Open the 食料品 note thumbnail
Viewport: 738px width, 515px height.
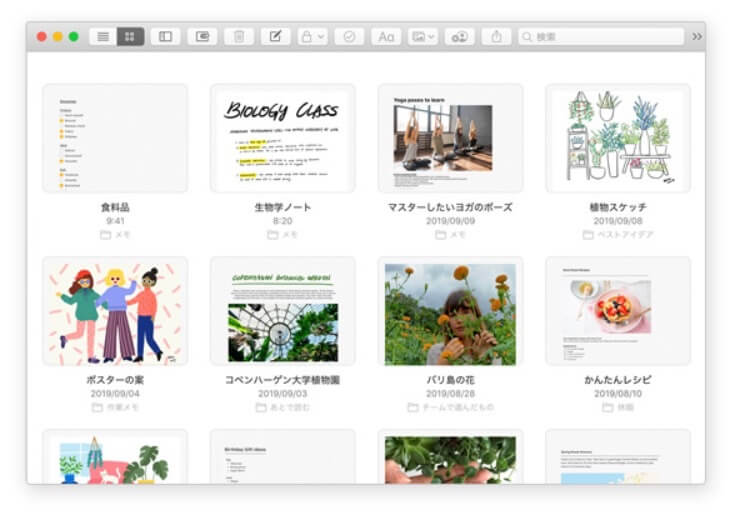[115, 138]
